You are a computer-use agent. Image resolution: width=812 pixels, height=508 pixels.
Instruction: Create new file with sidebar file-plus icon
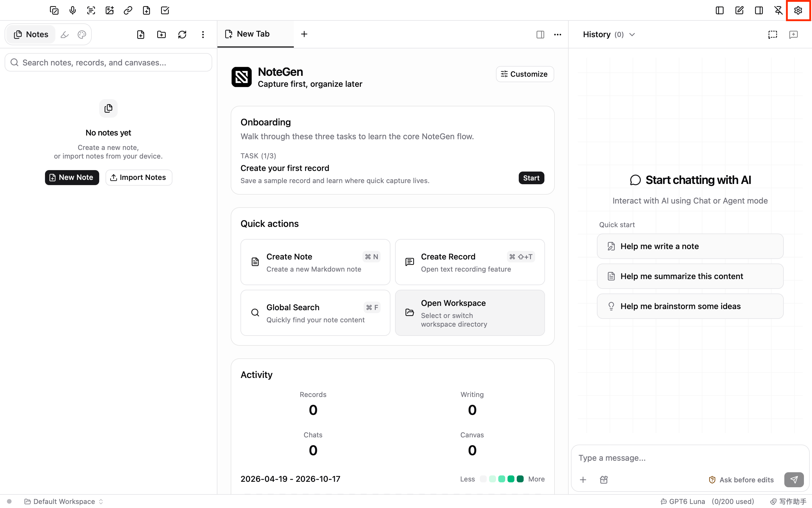(141, 34)
